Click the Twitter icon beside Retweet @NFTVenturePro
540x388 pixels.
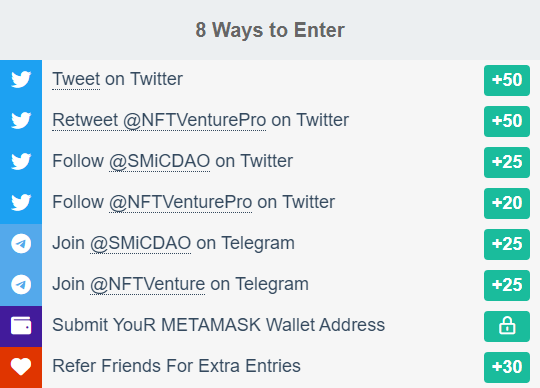[21, 120]
